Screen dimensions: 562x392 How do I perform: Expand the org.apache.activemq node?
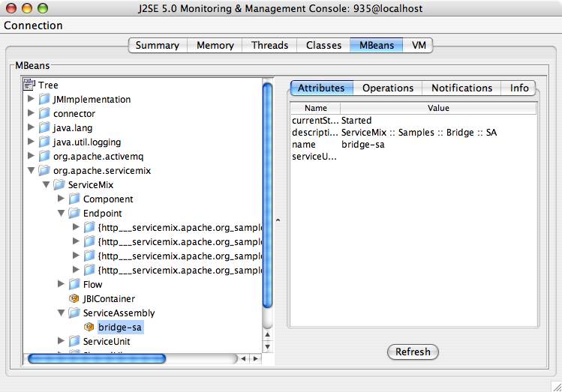tap(32, 155)
